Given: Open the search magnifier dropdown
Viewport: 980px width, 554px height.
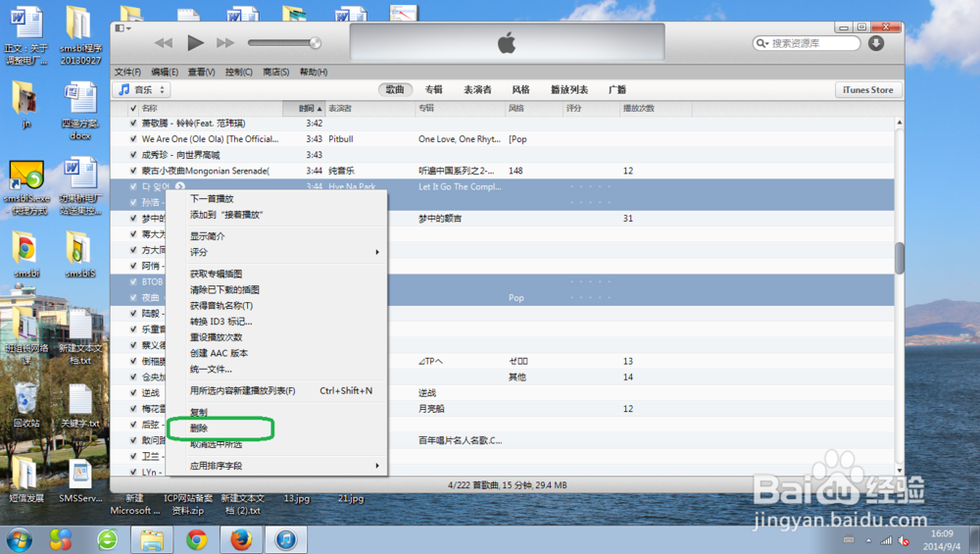Looking at the screenshot, I should point(762,43).
